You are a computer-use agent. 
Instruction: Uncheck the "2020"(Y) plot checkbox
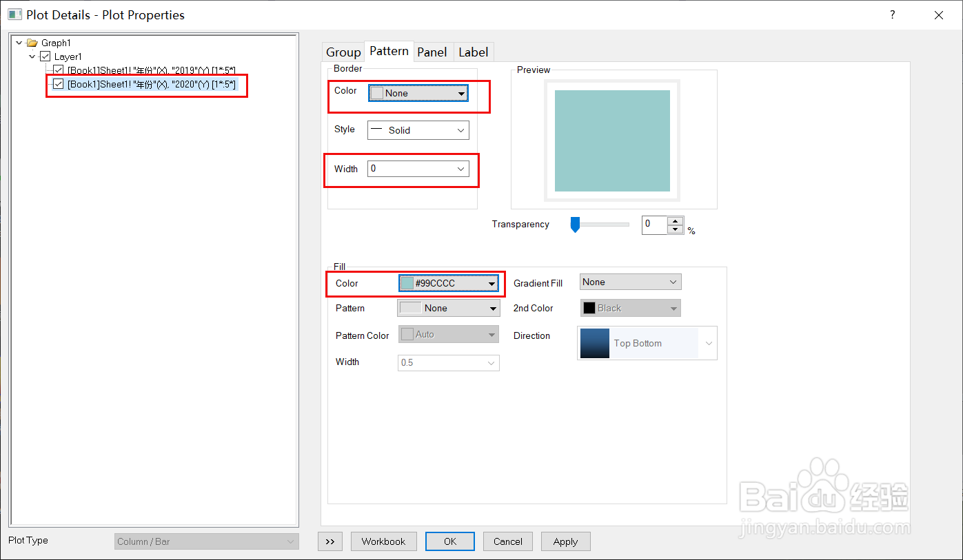coord(59,84)
